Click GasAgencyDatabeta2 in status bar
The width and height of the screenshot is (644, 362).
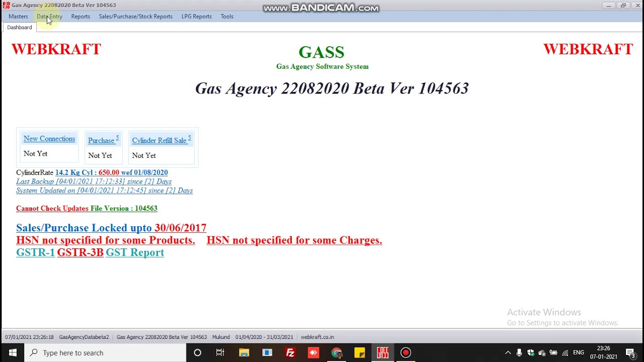[x=84, y=337]
